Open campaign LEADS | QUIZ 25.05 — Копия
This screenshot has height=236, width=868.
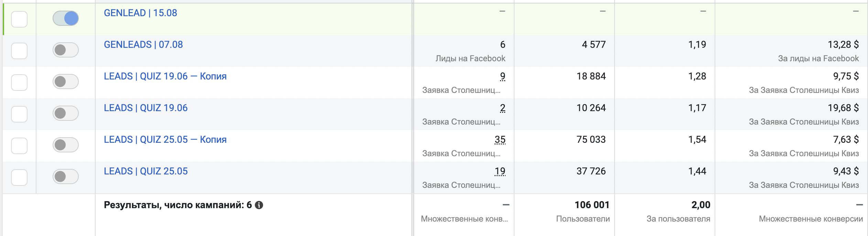tap(165, 140)
